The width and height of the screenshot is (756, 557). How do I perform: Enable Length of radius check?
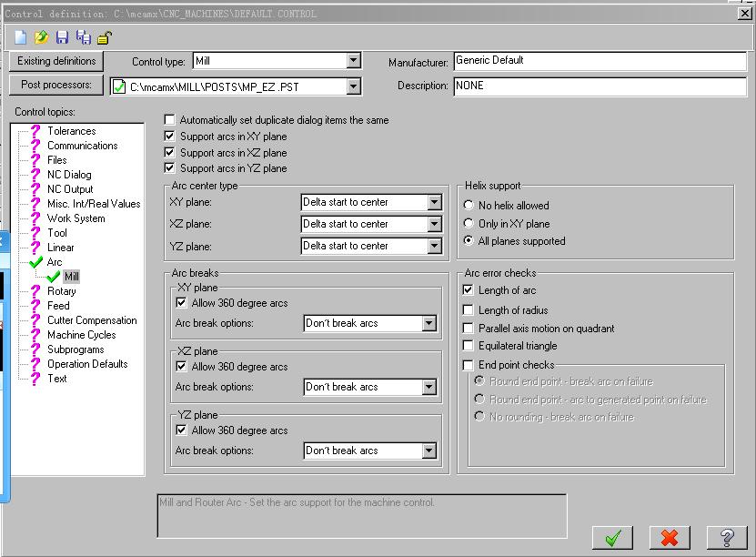pyautogui.click(x=468, y=309)
